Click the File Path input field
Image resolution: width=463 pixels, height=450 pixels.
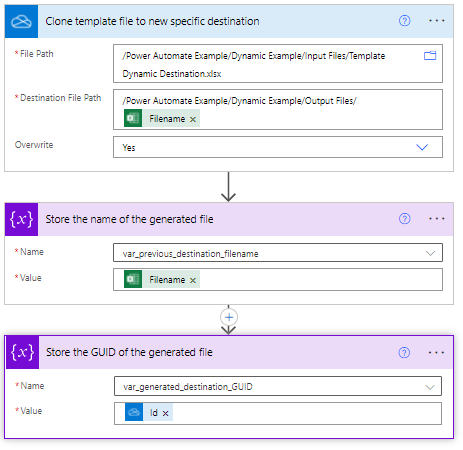click(278, 64)
